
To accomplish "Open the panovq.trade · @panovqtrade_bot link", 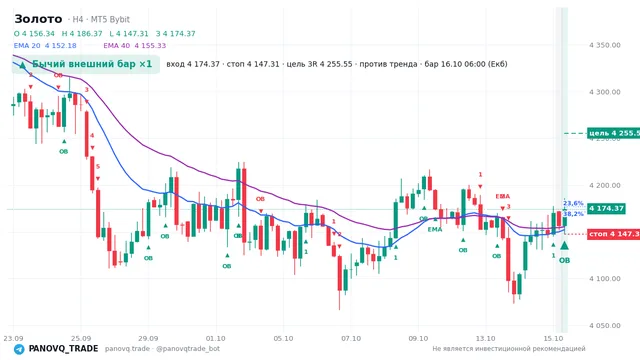I will 162,349.
